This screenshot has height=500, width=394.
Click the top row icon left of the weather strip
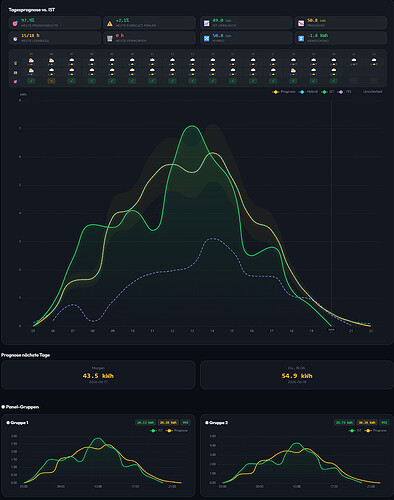coord(15,63)
